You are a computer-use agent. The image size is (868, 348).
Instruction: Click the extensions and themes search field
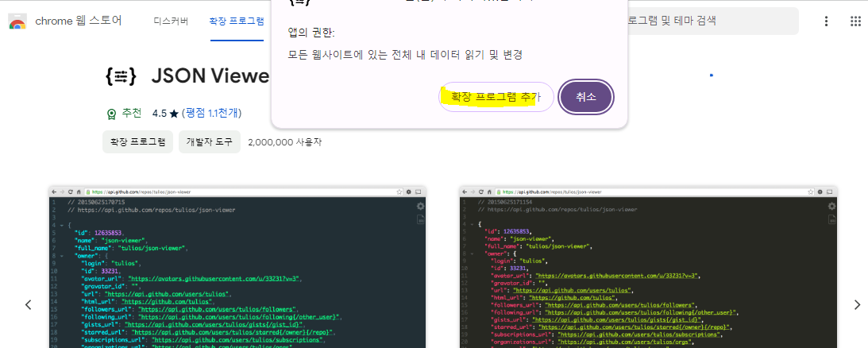point(713,21)
